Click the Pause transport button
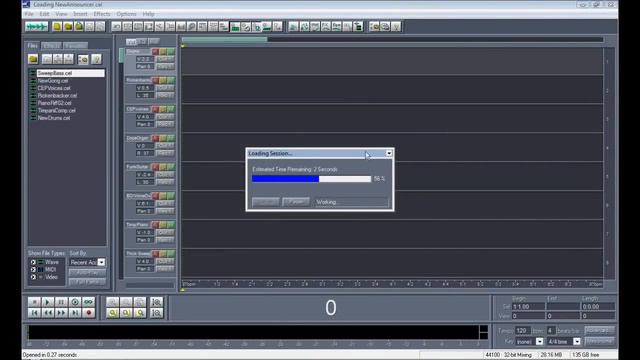This screenshot has height=360, width=640. (61, 302)
